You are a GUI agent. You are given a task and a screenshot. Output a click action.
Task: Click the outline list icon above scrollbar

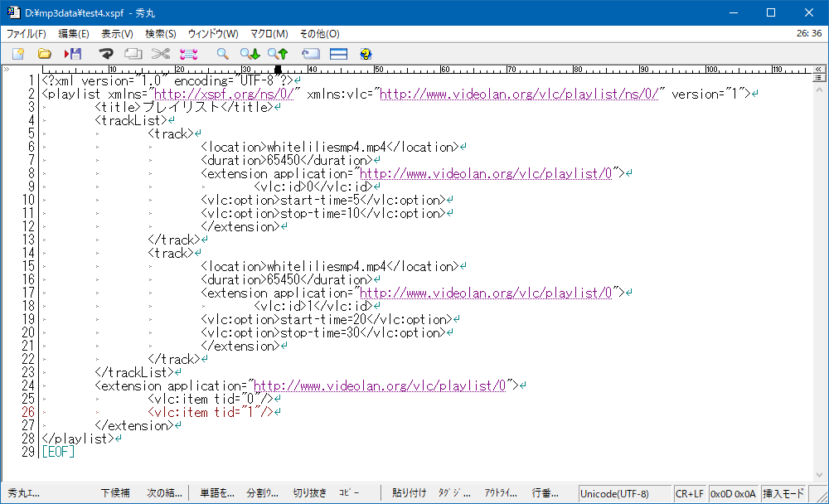pos(818,78)
